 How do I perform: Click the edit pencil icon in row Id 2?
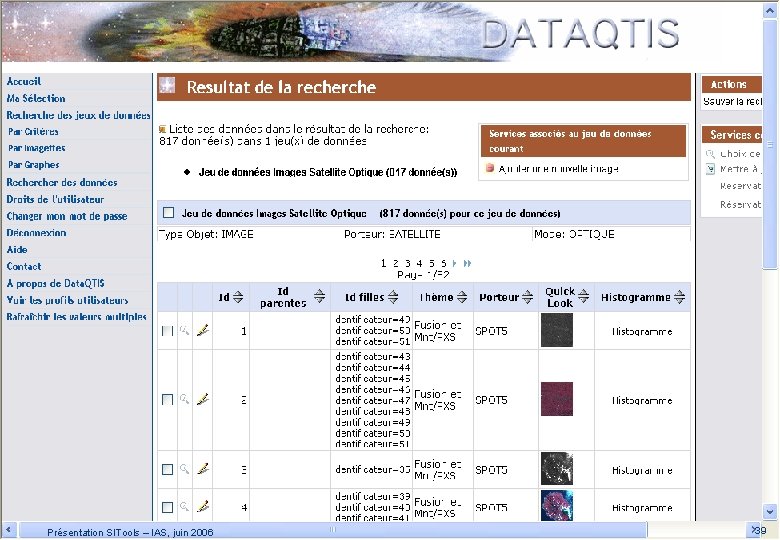pos(202,399)
